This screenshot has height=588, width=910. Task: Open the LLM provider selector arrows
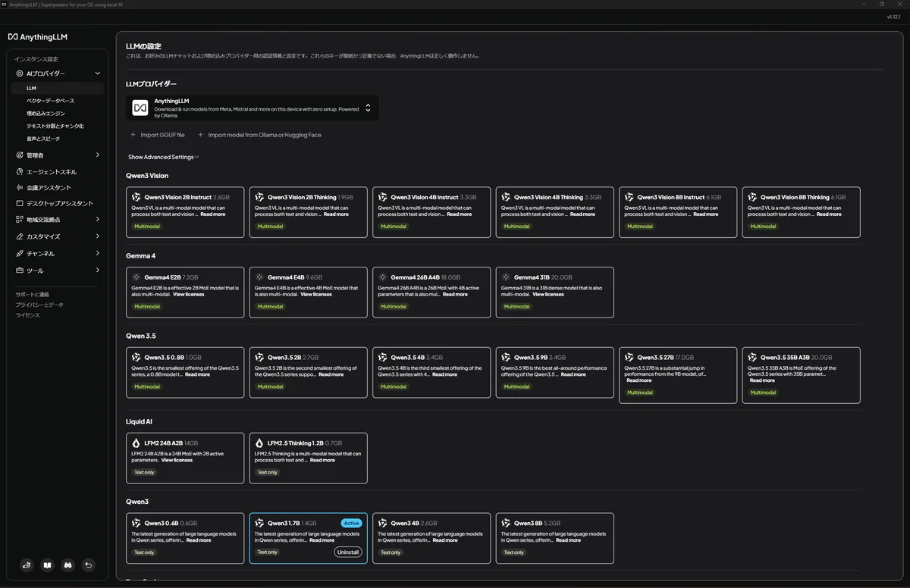tap(368, 108)
